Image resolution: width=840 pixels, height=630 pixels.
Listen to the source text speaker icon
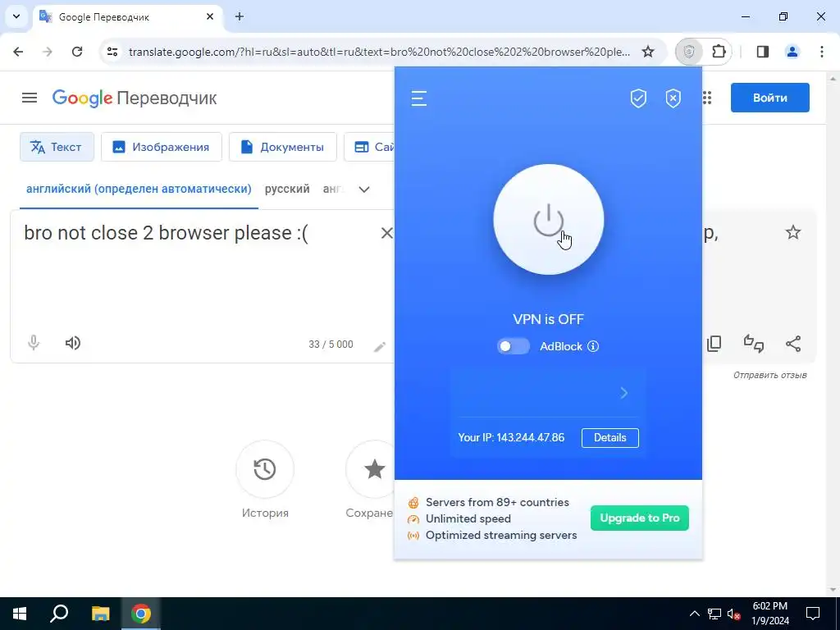pyautogui.click(x=73, y=343)
